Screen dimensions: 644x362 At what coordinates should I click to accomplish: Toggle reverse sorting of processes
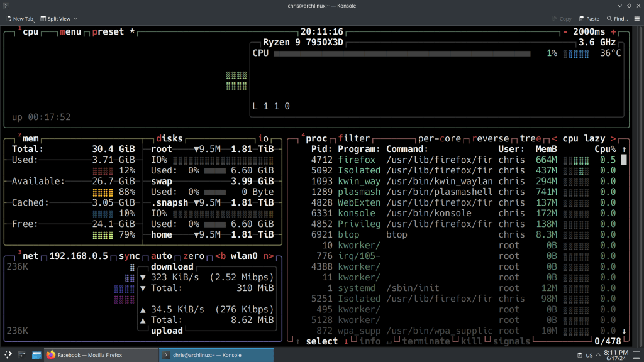click(x=492, y=138)
